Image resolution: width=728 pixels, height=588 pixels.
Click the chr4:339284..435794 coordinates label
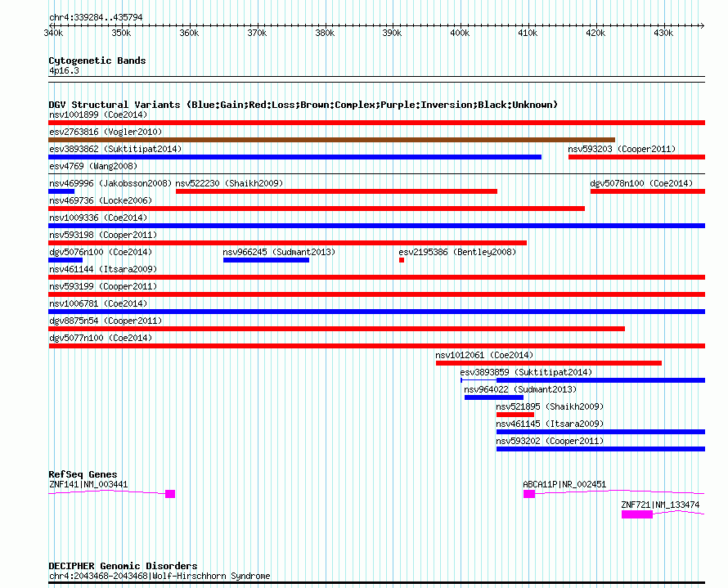pos(96,17)
